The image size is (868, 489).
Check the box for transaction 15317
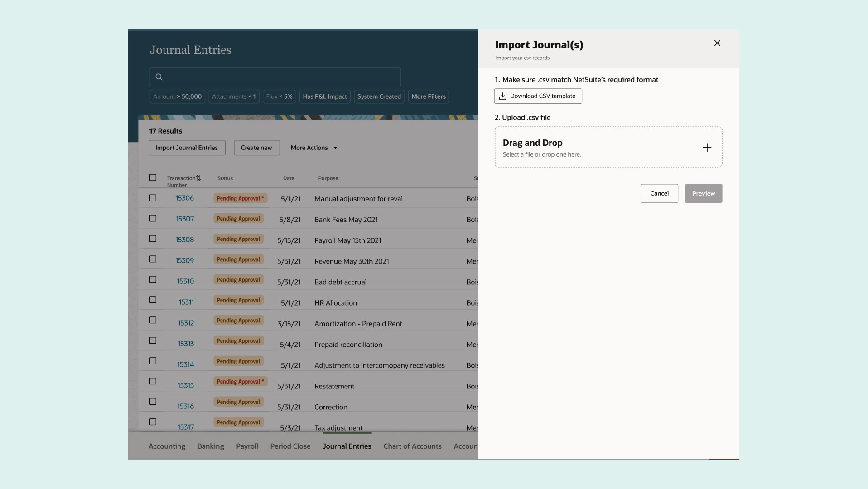[153, 422]
